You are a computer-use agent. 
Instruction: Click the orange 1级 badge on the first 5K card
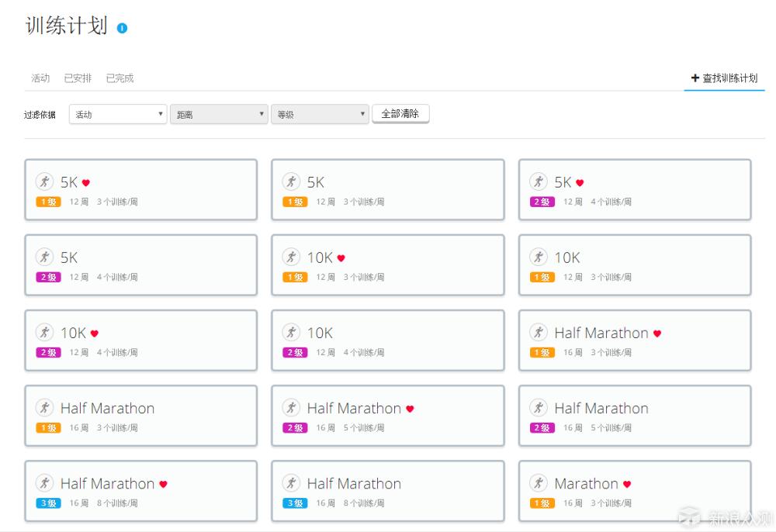47,202
